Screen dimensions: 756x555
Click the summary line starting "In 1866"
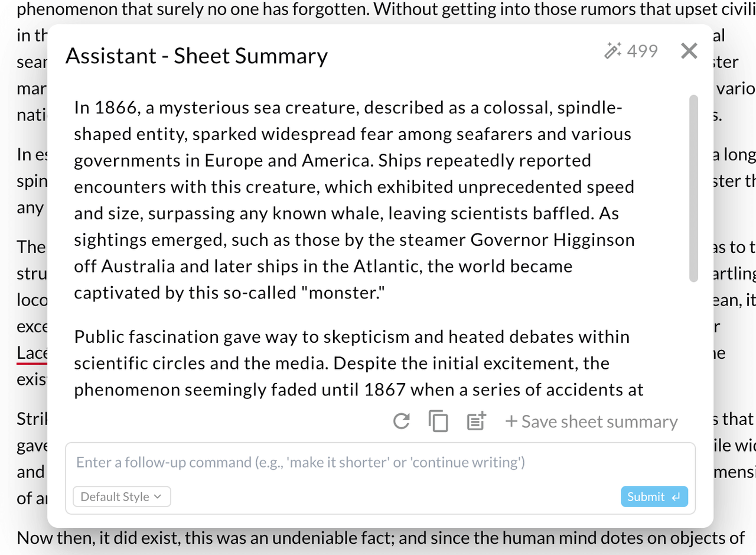348,108
